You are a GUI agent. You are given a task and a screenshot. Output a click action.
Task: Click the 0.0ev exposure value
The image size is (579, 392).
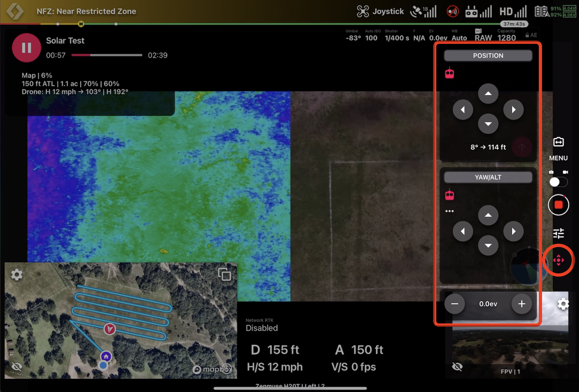[x=488, y=304]
